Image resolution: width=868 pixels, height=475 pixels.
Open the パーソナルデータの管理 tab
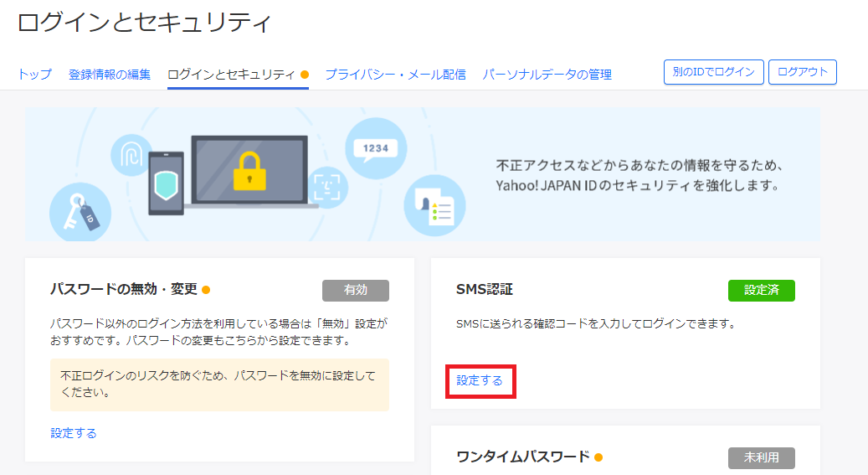click(x=547, y=75)
